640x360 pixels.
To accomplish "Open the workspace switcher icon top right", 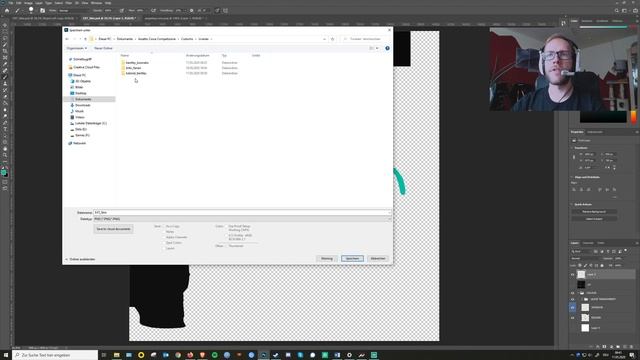I will pos(624,11).
